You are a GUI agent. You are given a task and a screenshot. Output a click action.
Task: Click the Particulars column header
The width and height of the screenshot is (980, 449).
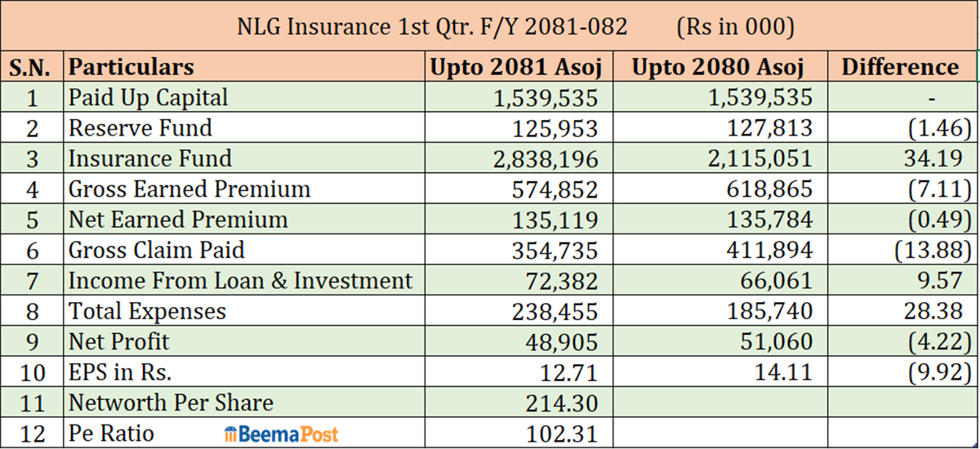pyautogui.click(x=131, y=67)
